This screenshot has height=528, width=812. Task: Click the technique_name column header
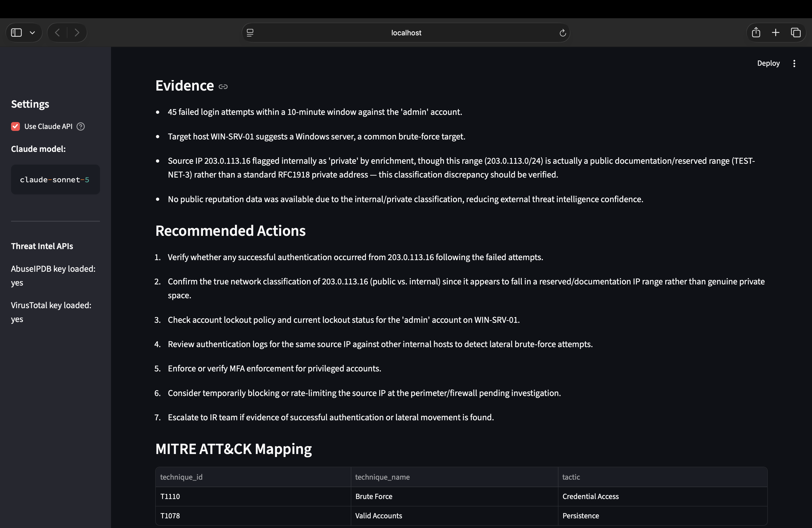454,477
